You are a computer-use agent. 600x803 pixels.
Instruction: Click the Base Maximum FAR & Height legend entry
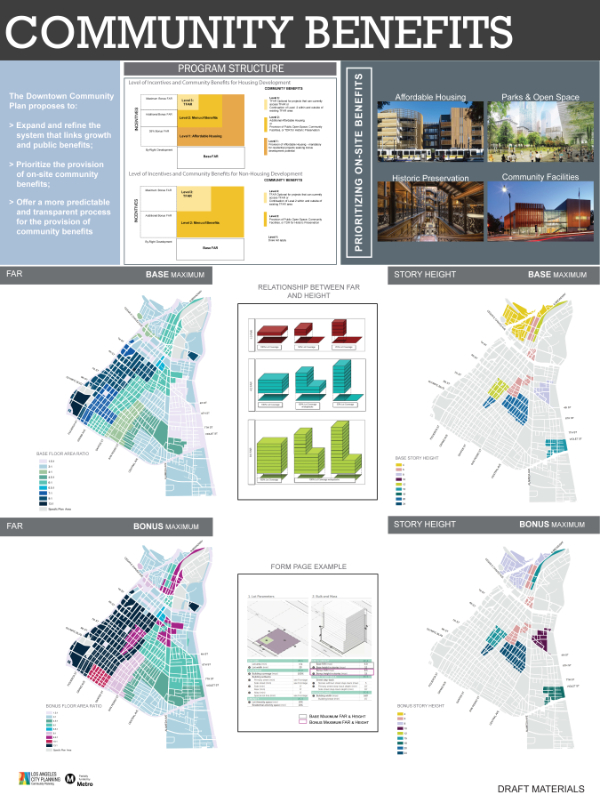click(x=334, y=716)
